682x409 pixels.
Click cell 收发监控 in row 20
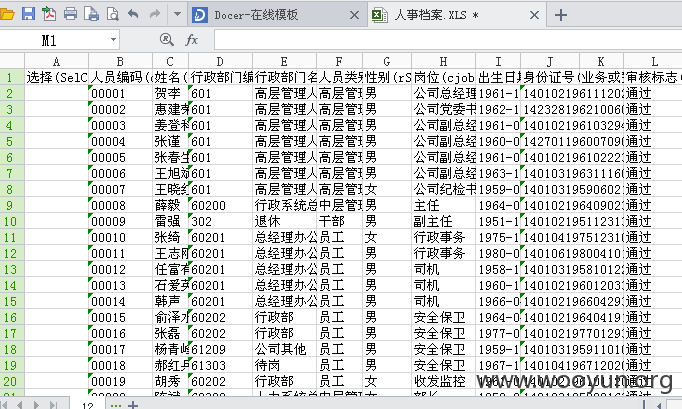pos(444,382)
